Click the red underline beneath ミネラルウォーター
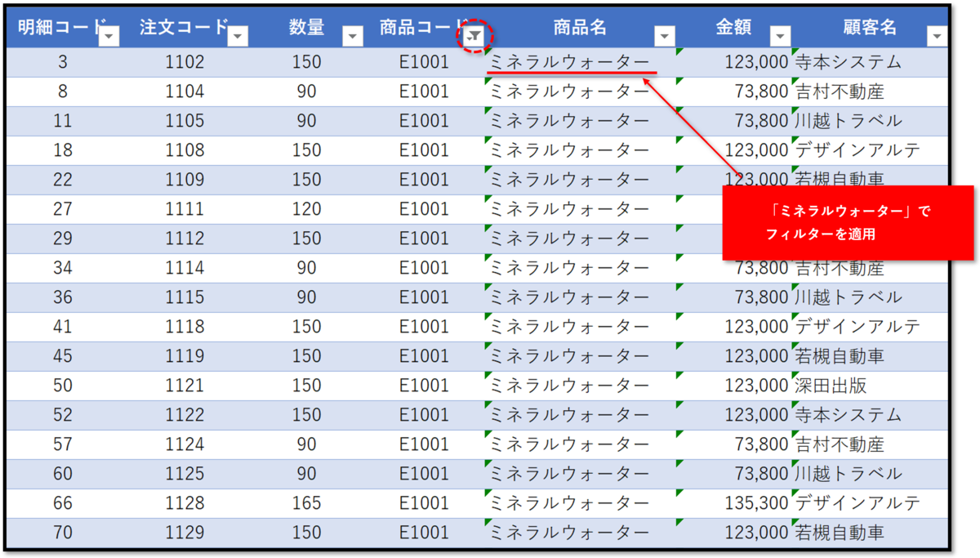 click(571, 74)
